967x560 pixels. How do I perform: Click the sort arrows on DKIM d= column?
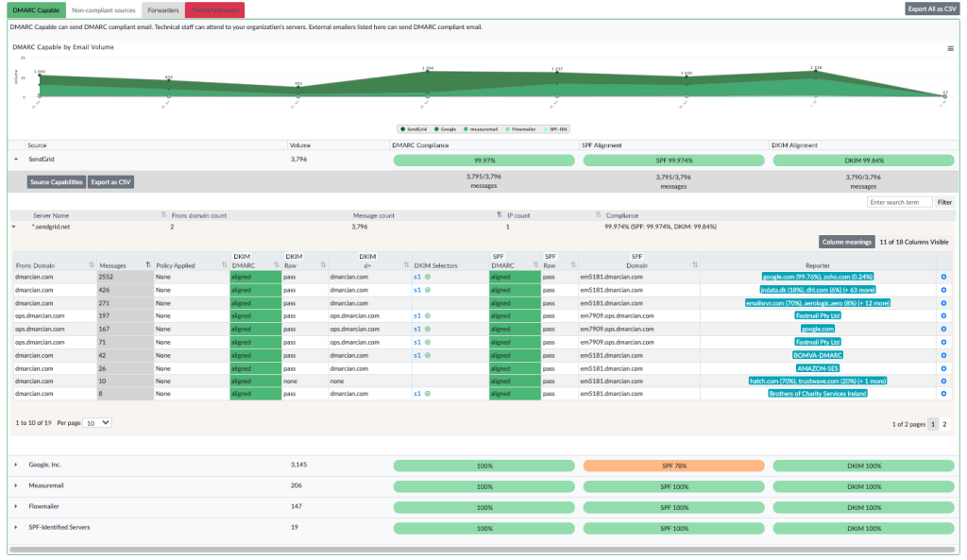click(x=406, y=265)
